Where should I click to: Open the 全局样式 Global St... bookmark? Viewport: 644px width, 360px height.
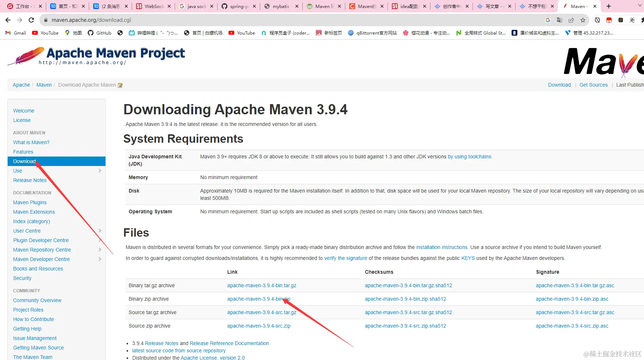[x=481, y=33]
